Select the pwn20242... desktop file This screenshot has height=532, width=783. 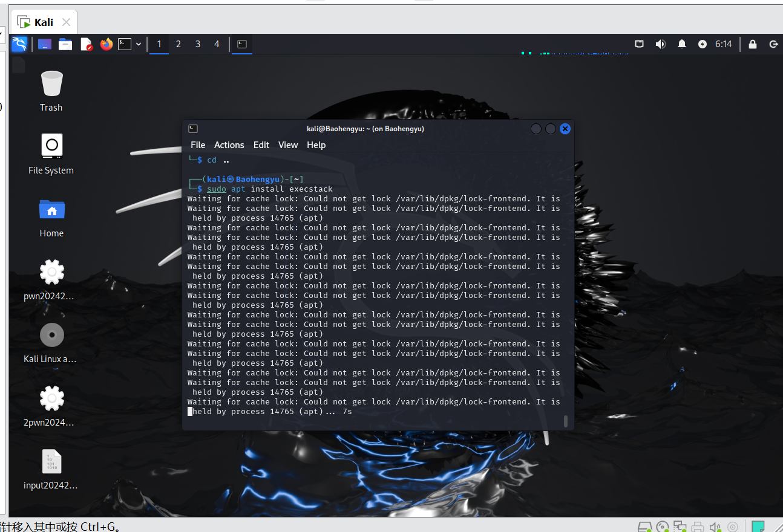pos(51,280)
